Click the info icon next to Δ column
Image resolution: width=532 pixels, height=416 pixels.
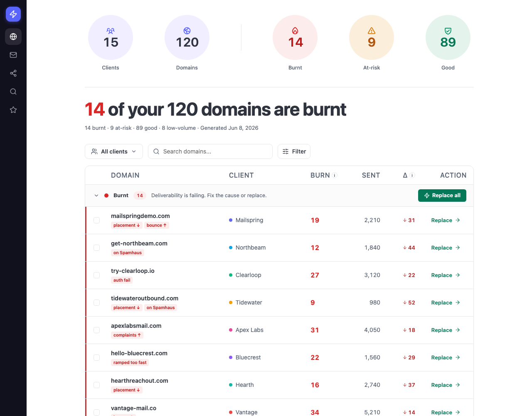click(412, 176)
